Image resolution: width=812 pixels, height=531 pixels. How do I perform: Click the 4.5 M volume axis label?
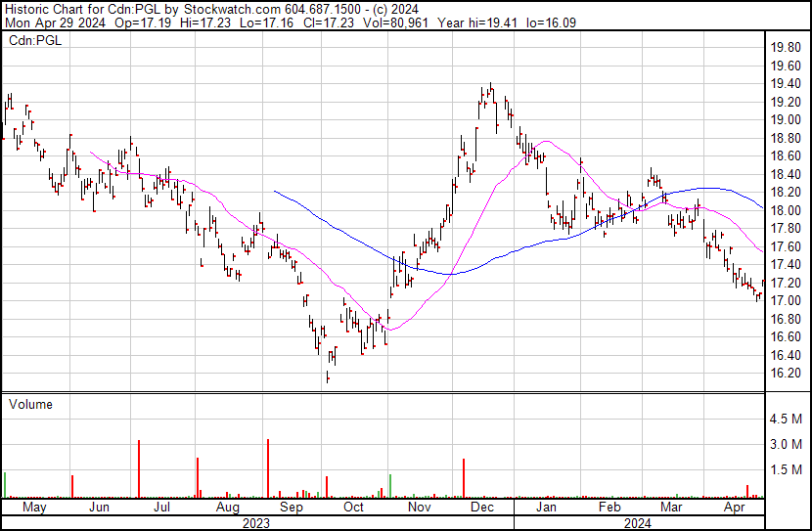(786, 419)
